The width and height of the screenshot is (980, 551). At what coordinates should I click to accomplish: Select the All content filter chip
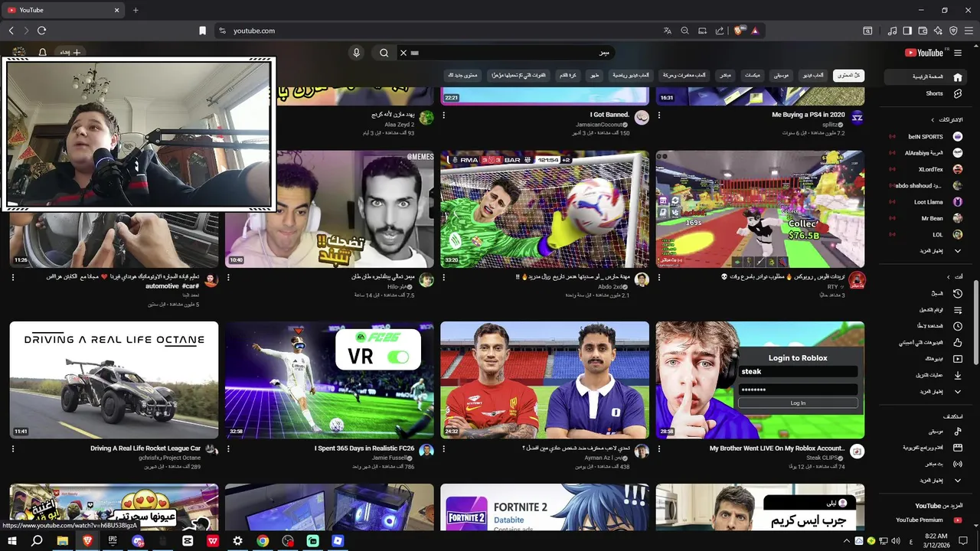848,75
